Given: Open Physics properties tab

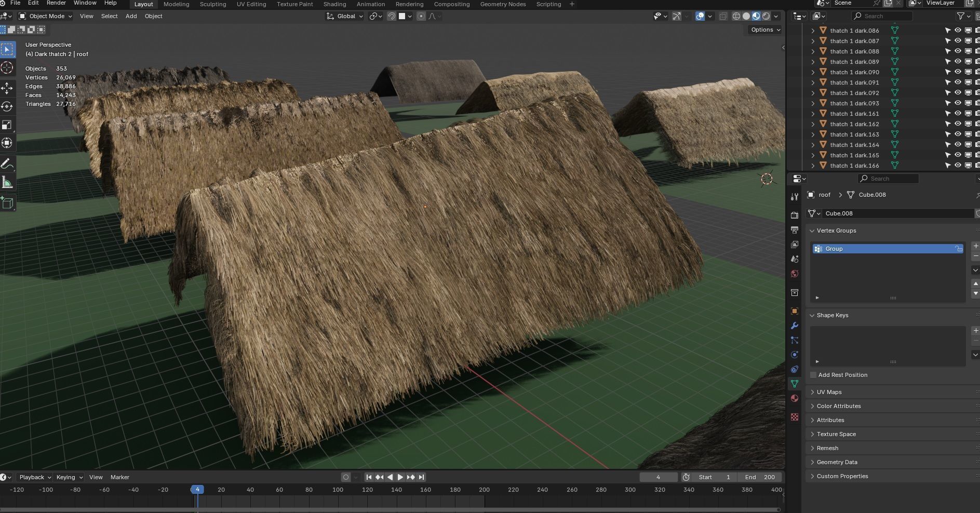Looking at the screenshot, I should click(794, 355).
